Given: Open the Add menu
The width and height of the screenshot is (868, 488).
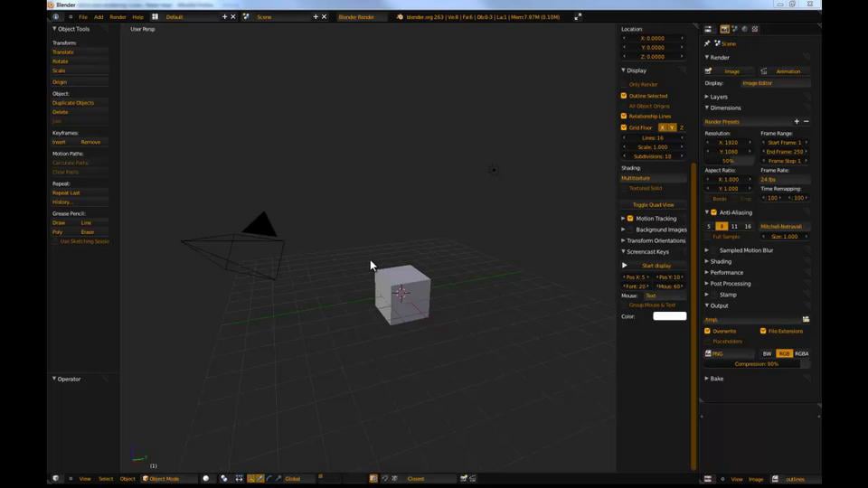Looking at the screenshot, I should tap(99, 17).
